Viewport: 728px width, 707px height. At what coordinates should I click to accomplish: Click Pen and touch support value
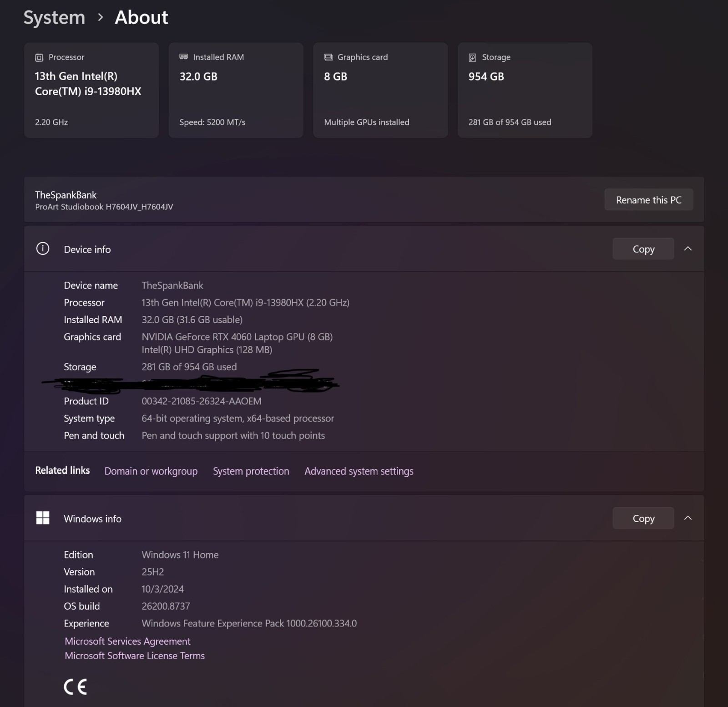point(233,435)
